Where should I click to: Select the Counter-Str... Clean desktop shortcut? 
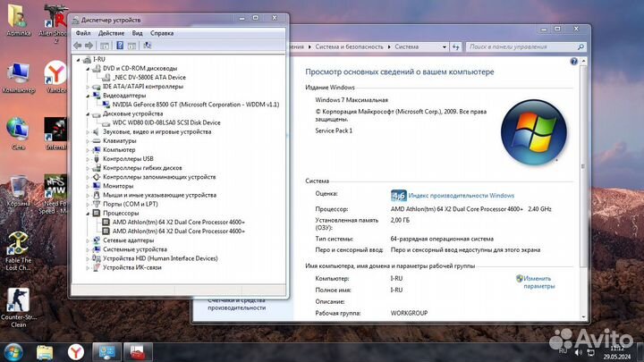pyautogui.click(x=18, y=307)
